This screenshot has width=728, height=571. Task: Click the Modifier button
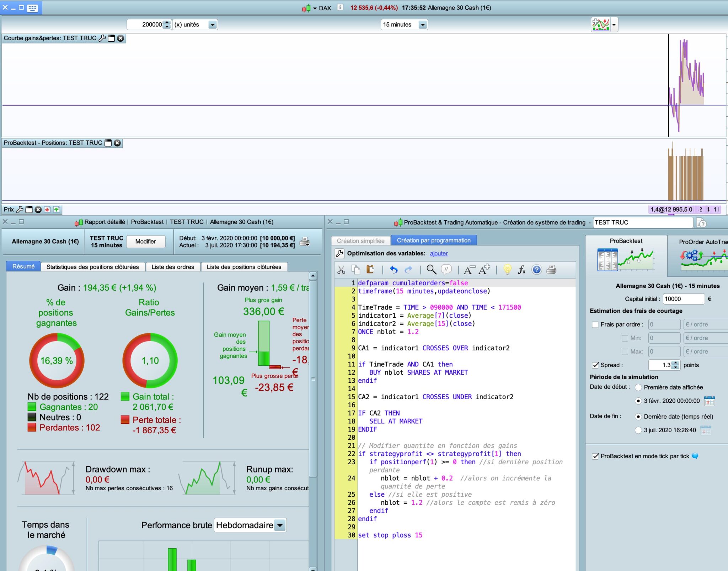pos(145,242)
